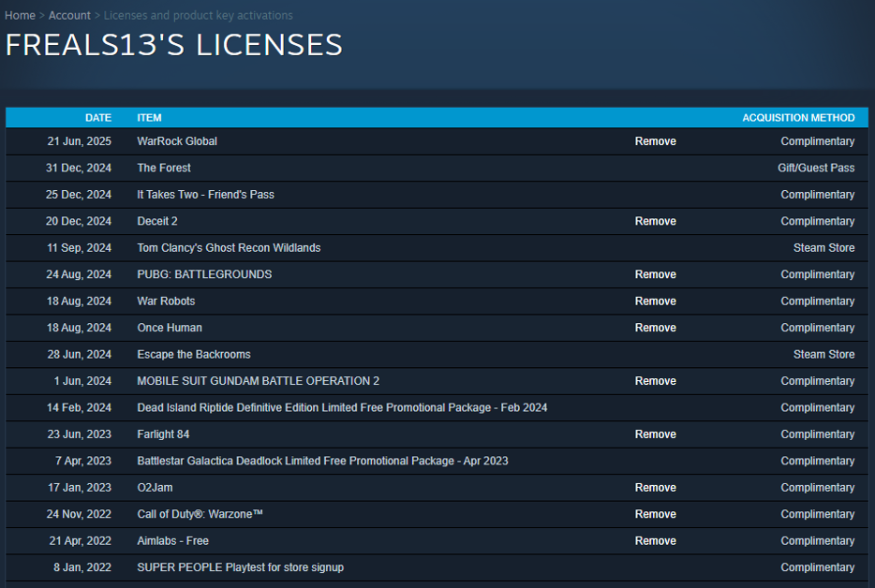Click Steam Store for Ghost Recon Wildlands
875x588 pixels.
(823, 248)
